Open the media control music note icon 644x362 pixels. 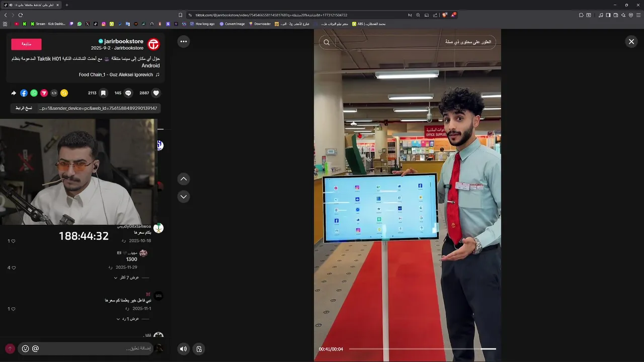pyautogui.click(x=601, y=15)
